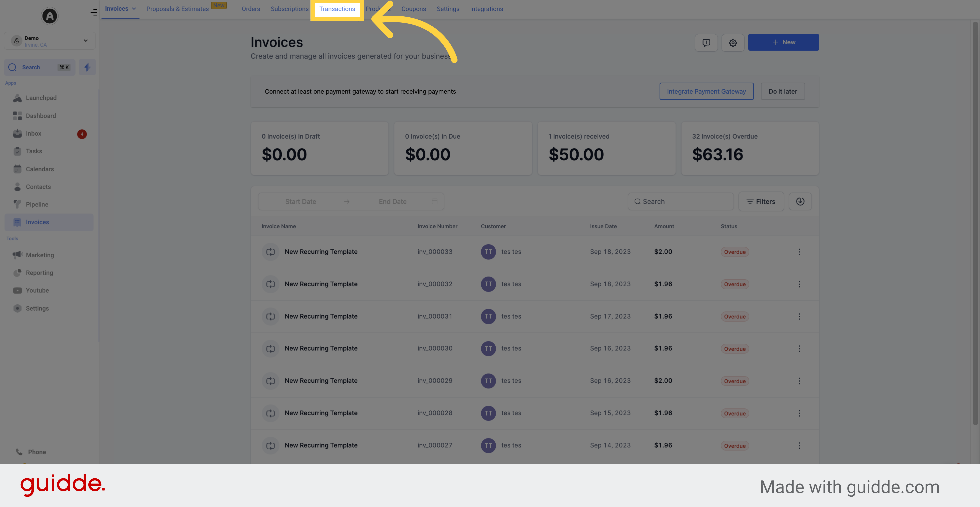Click the Phone icon in sidebar
980x507 pixels.
tap(19, 452)
